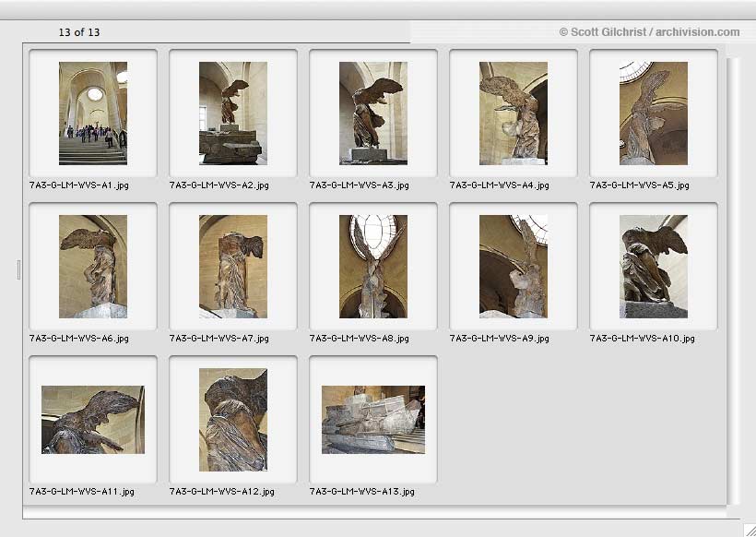This screenshot has width=756, height=537.
Task: Select thumbnail of 7A3-G-LM-WVS-A13.jpg
Action: (373, 420)
